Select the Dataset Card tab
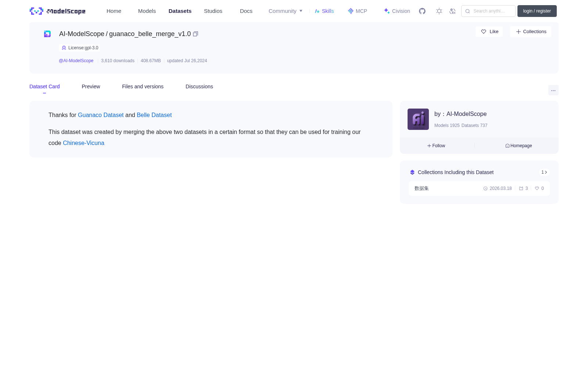588x368 pixels. [x=44, y=86]
